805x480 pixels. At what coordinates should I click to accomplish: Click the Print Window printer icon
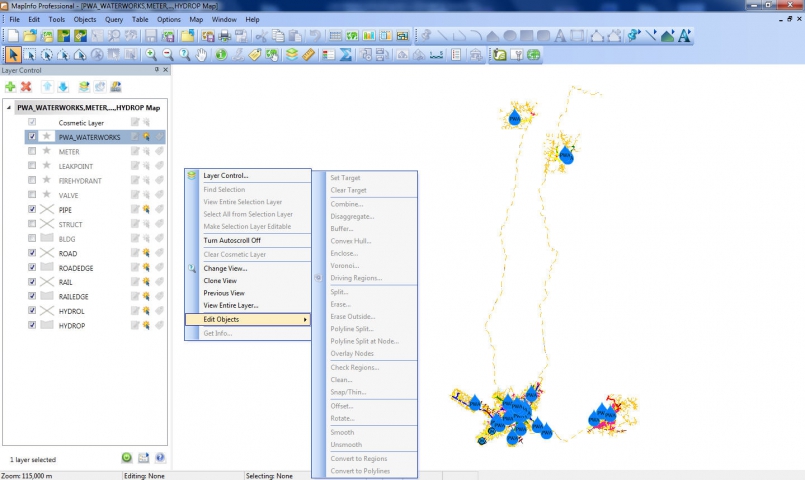(x=224, y=35)
